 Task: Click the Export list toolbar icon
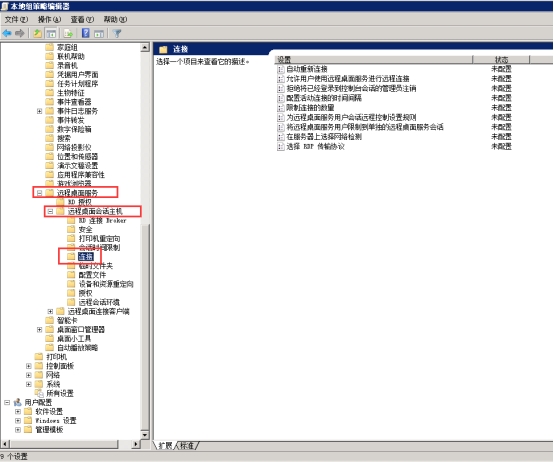(69, 34)
